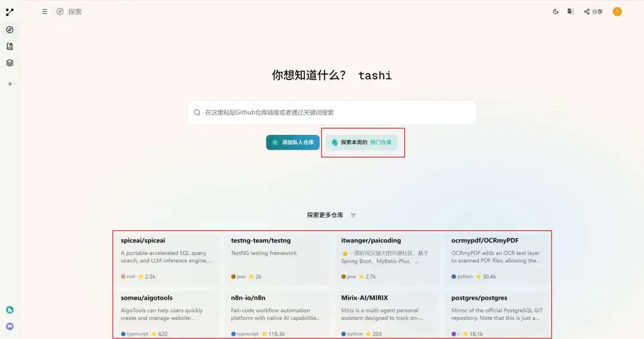Open the n8n-io/n8n repository card
Viewport: 644px width, 339px height.
pos(277,315)
